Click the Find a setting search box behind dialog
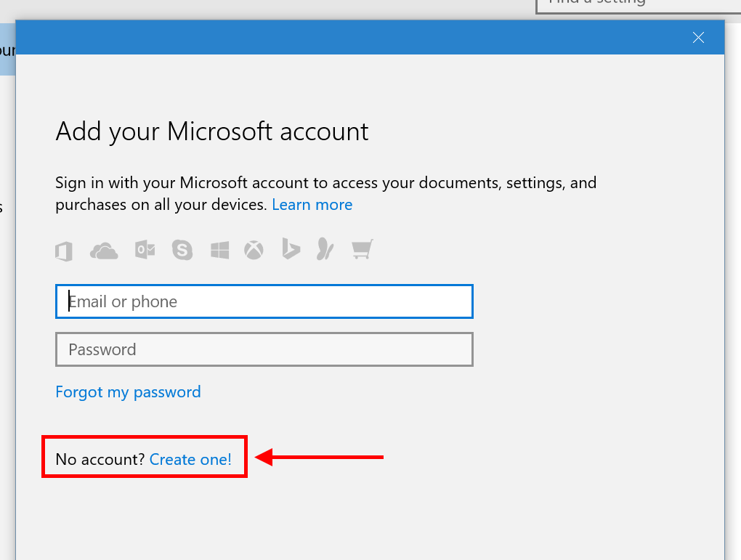The width and height of the screenshot is (741, 560). coord(638,6)
